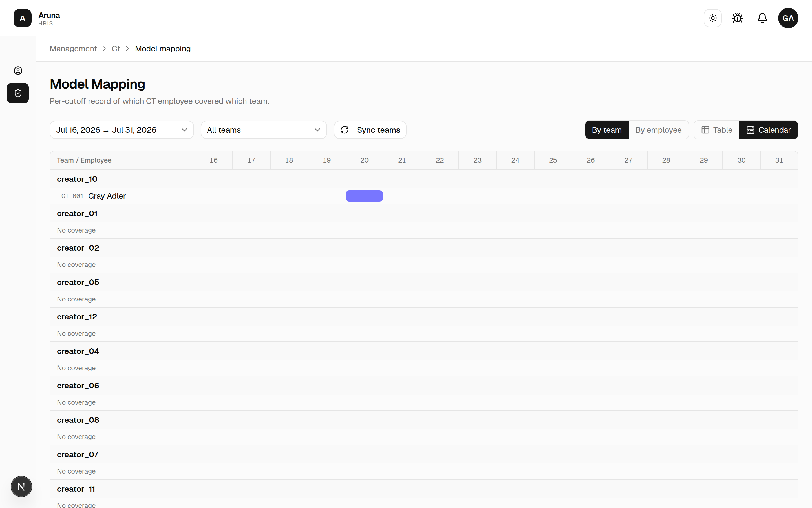812x508 pixels.
Task: Click the Calendar view icon
Action: click(751, 130)
